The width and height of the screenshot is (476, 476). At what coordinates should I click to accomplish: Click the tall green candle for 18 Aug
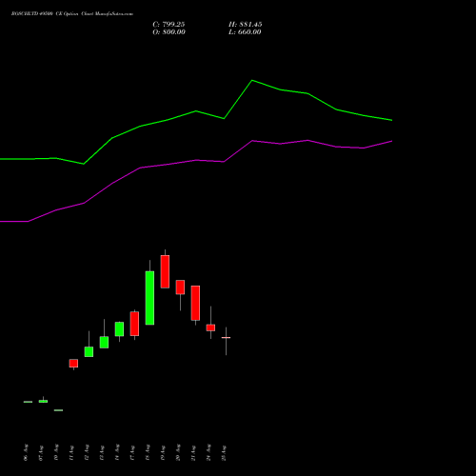[149, 298]
